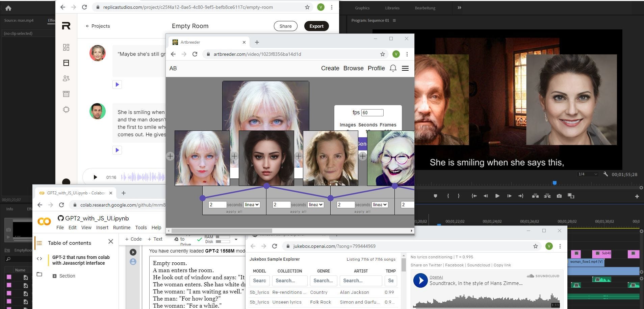This screenshot has height=309, width=644.
Task: Open the notifications bell on Artbreeder
Action: tap(393, 68)
